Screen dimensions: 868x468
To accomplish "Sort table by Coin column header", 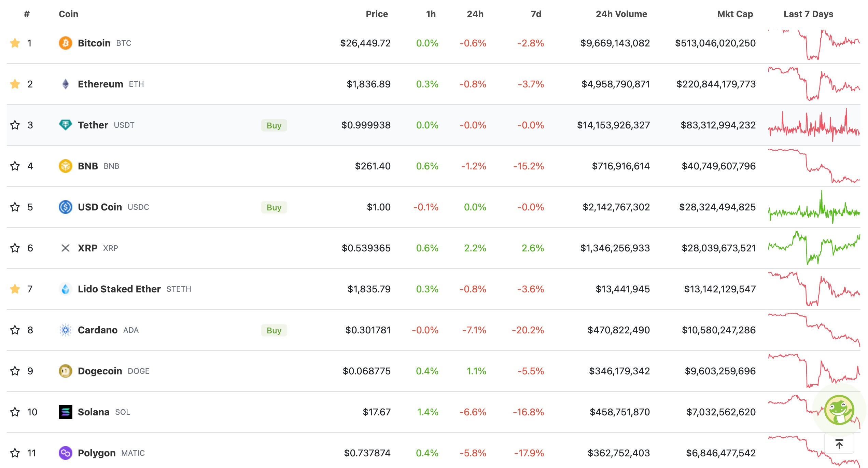I will 68,14.
